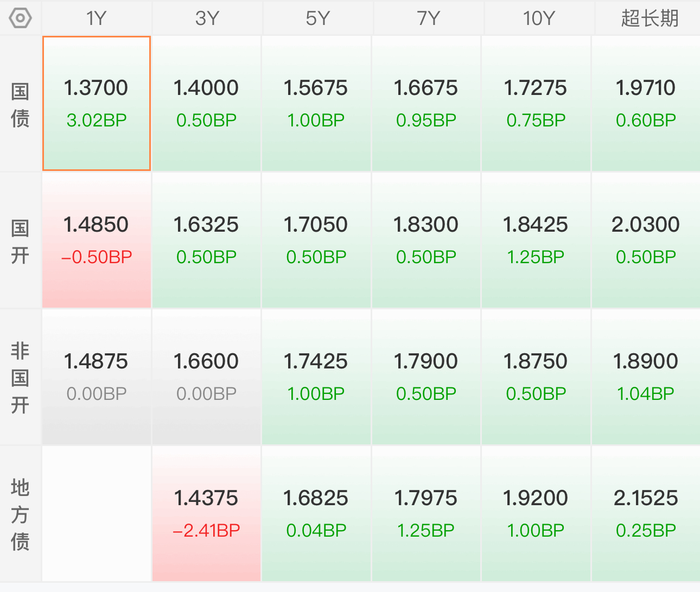The image size is (700, 592).
Task: Click the 超长期 column header
Action: point(649,18)
